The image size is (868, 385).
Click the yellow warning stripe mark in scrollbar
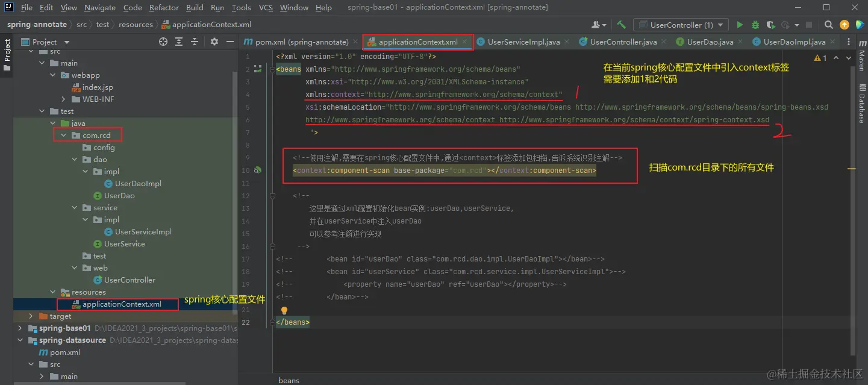(852, 169)
